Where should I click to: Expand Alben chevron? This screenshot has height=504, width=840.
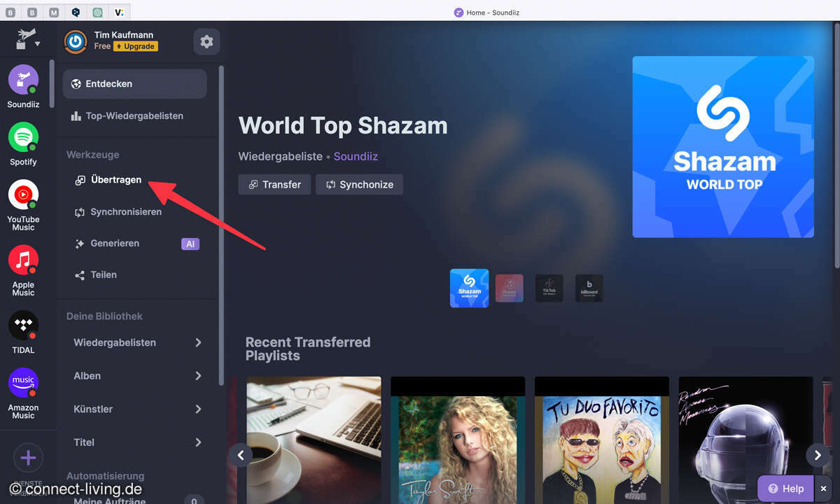(198, 376)
